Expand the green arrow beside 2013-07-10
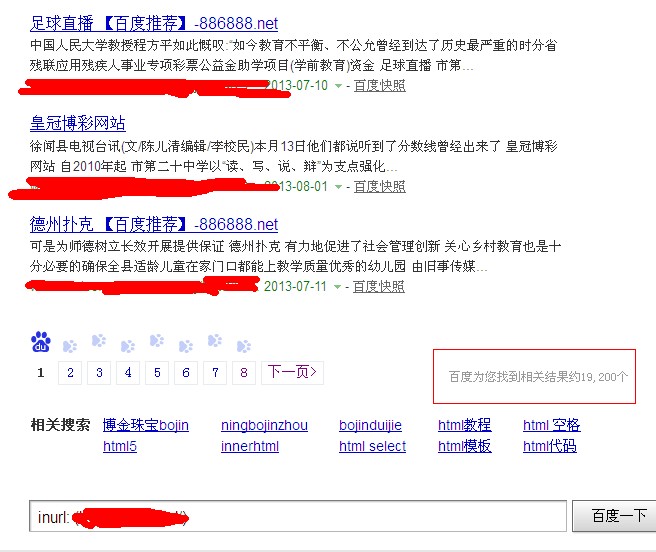656x552 pixels. 338,86
